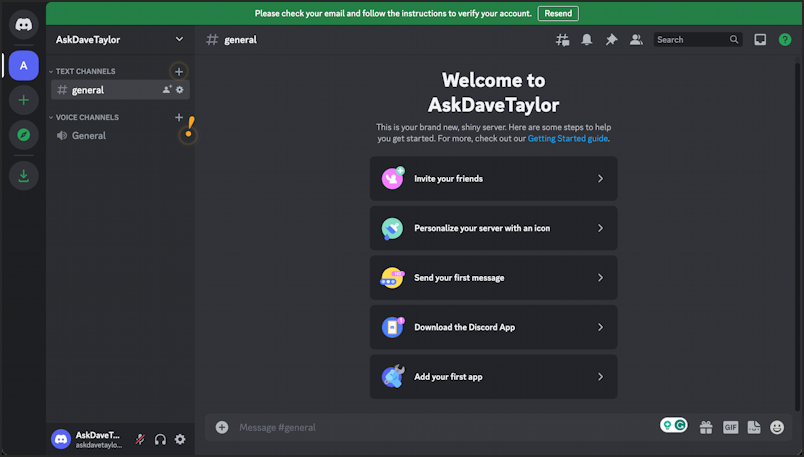
Task: Open the green Help icon
Action: [x=785, y=39]
